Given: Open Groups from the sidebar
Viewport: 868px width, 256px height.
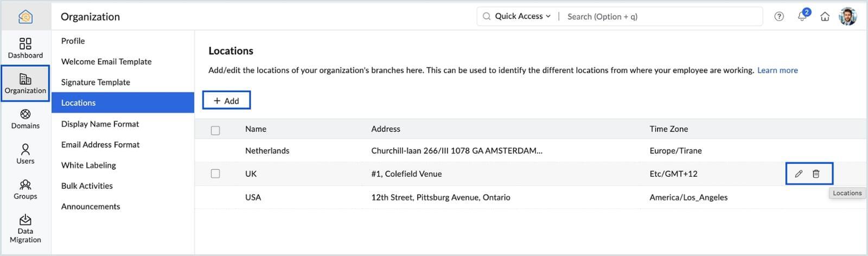Looking at the screenshot, I should (25, 189).
